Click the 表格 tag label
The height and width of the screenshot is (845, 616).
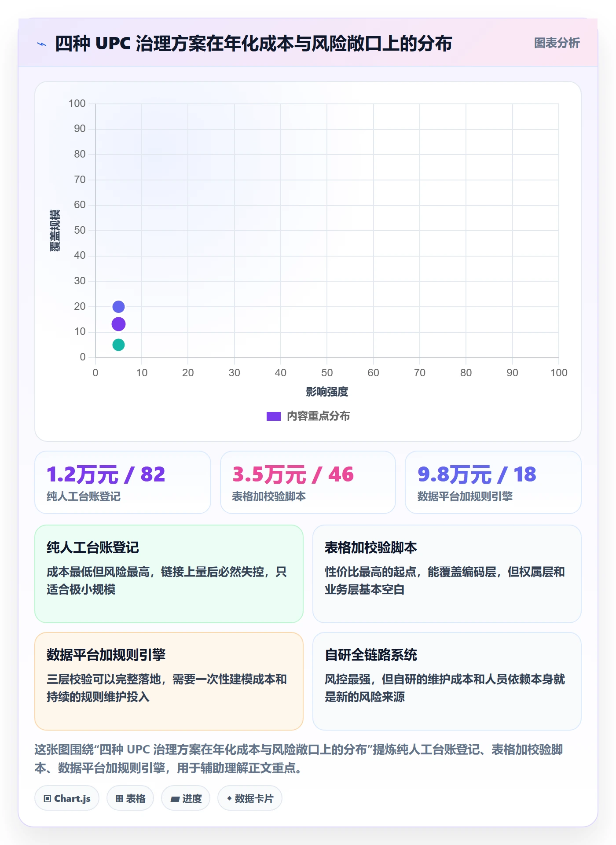coord(136,799)
